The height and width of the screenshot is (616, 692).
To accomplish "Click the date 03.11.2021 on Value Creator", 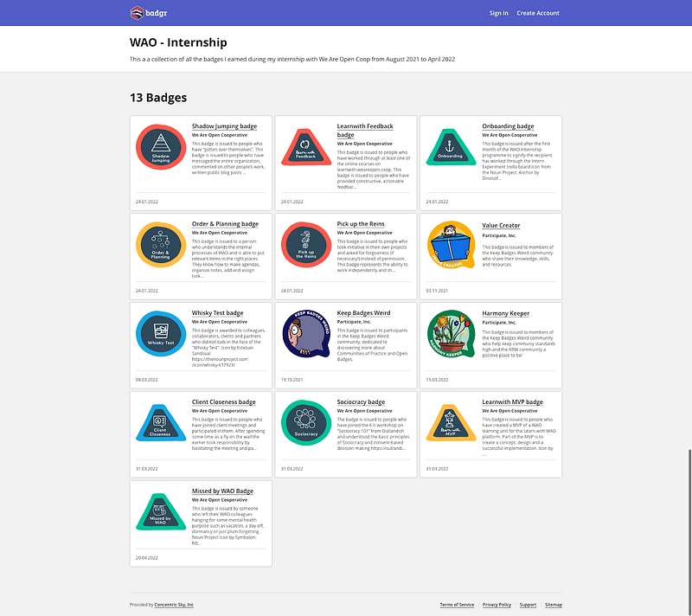I will pyautogui.click(x=437, y=291).
